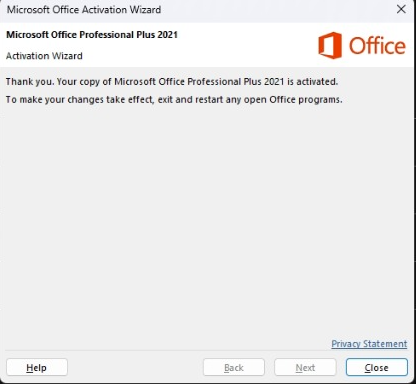Click the greyed-out Next button
The width and height of the screenshot is (416, 384).
pos(305,367)
